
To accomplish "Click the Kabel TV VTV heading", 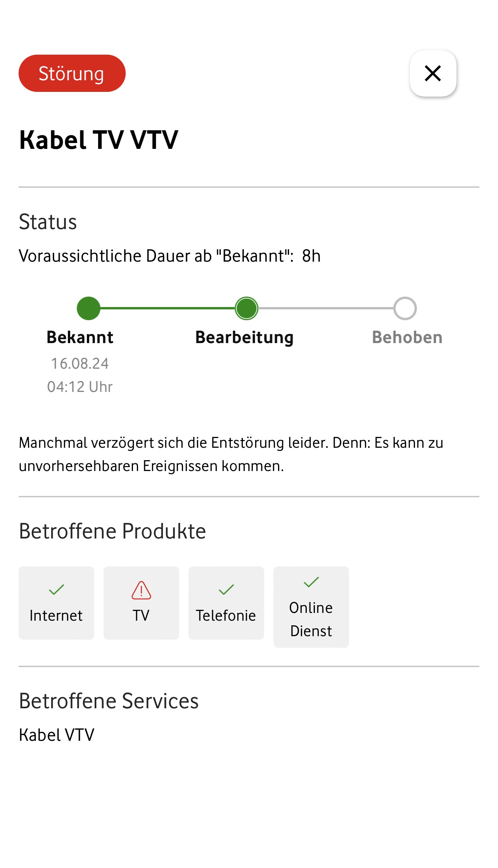I will click(x=99, y=140).
